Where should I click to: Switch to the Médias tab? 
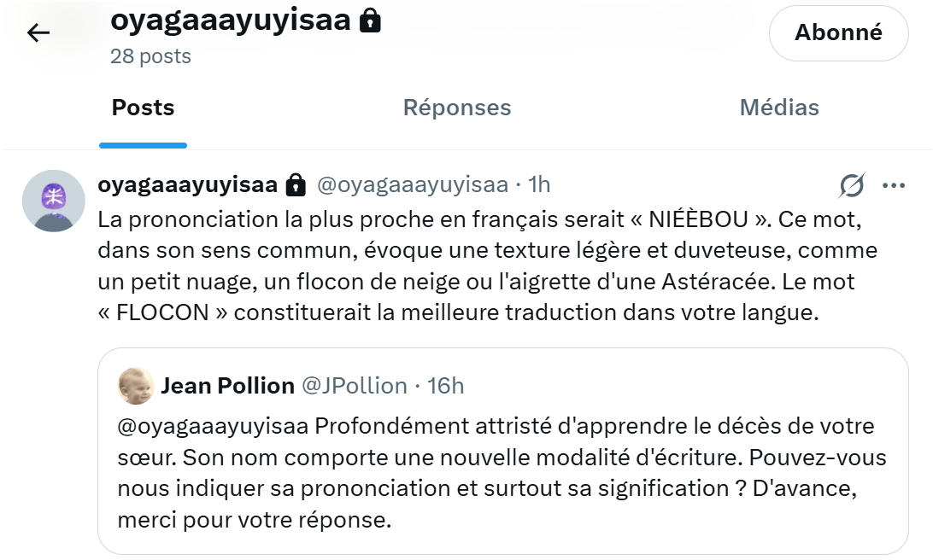pyautogui.click(x=778, y=108)
